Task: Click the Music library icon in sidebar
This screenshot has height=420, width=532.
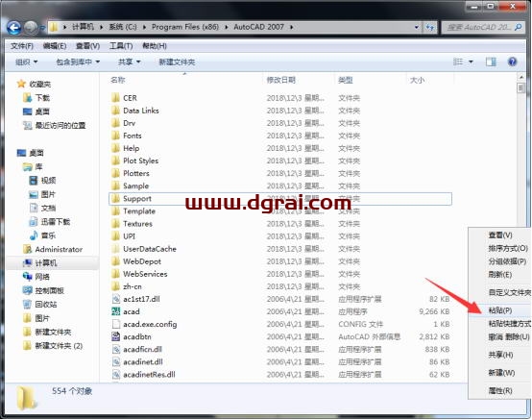Action: (x=34, y=235)
